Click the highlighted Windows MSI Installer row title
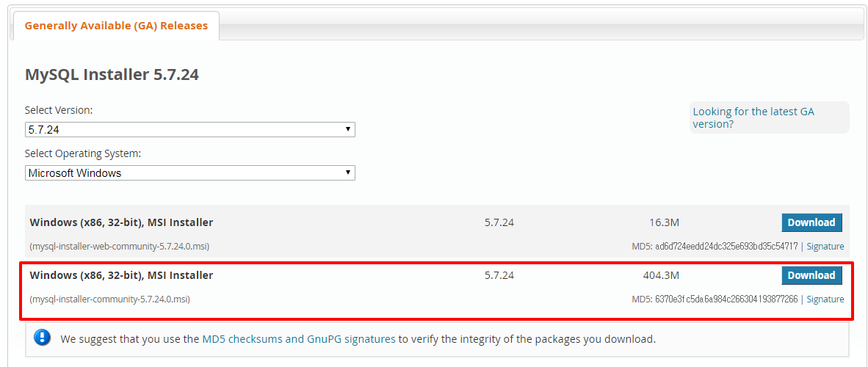Screen dimensions: 868x367 pyautogui.click(x=121, y=275)
